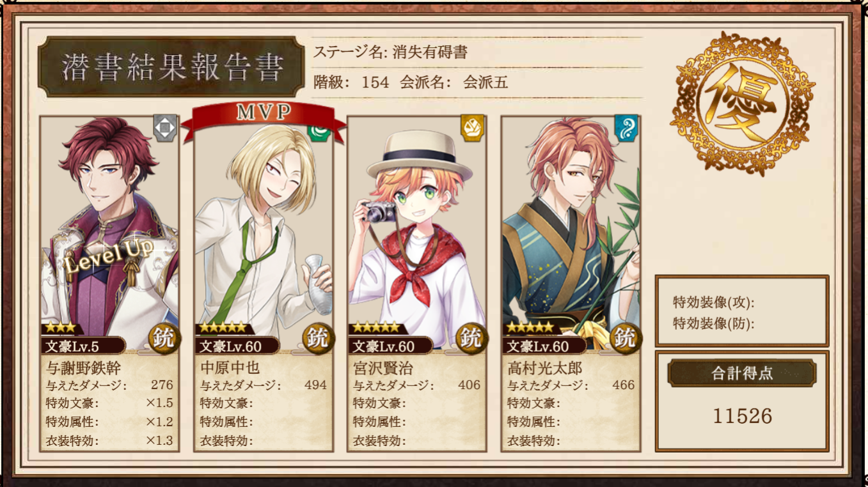Click the 特効装像(攻) info line
This screenshot has width=868, height=487.
pyautogui.click(x=714, y=302)
